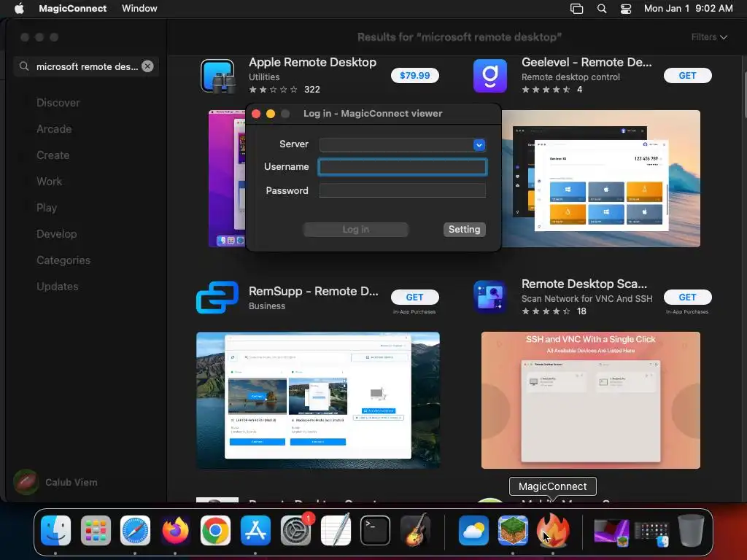Viewport: 747px width, 560px height.
Task: Select Updates in App Store sidebar
Action: click(x=58, y=286)
